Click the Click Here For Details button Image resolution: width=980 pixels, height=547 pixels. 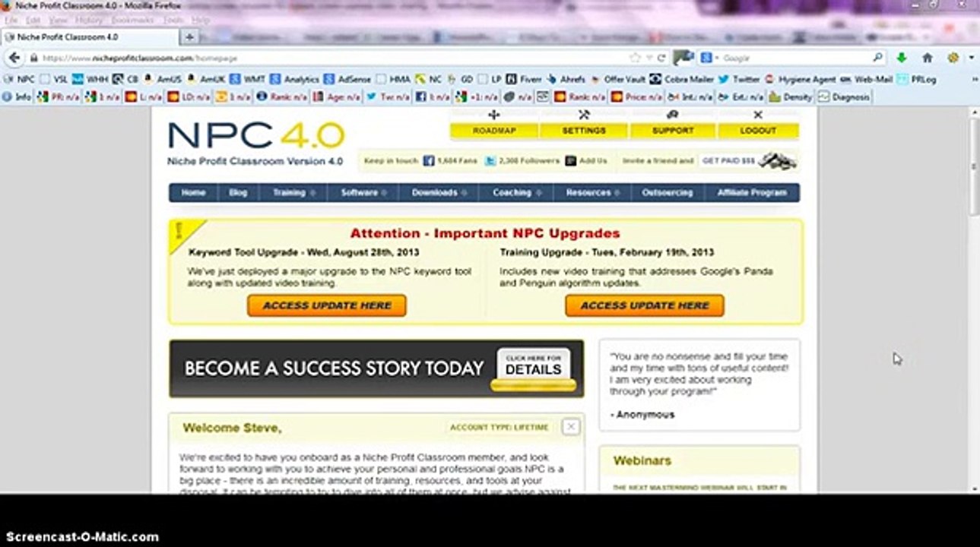533,368
